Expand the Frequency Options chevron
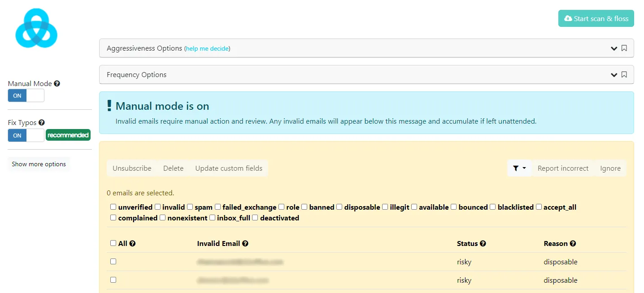The width and height of the screenshot is (644, 293). coord(614,75)
